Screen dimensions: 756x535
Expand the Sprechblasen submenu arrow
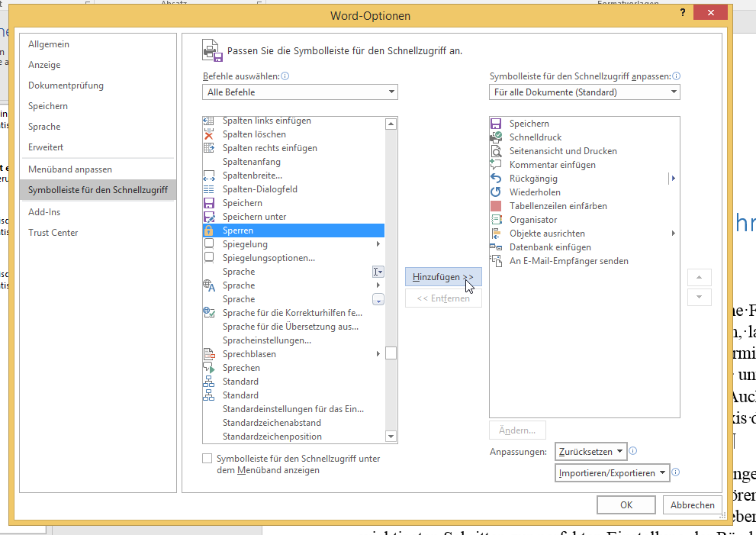point(378,354)
